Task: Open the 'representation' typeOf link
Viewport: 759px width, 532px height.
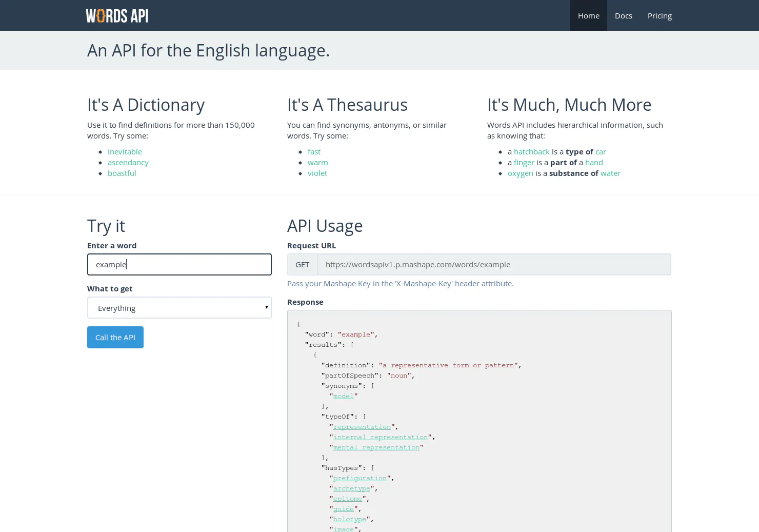Action: (x=362, y=427)
